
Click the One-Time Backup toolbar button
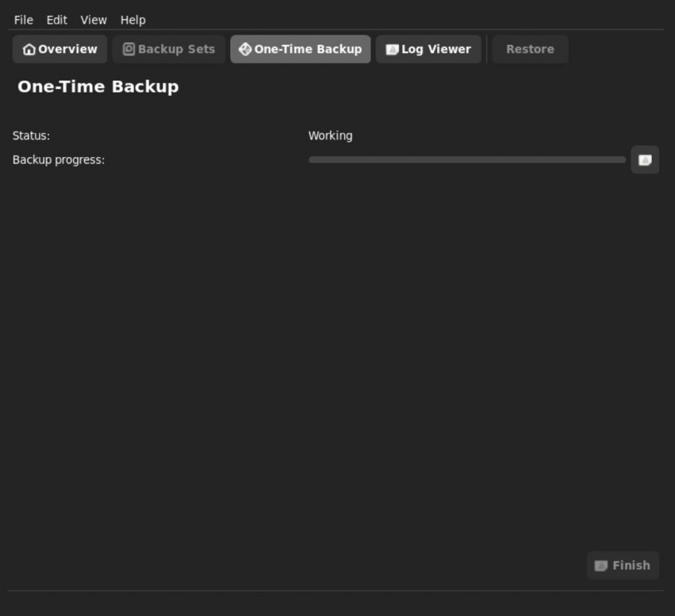300,49
